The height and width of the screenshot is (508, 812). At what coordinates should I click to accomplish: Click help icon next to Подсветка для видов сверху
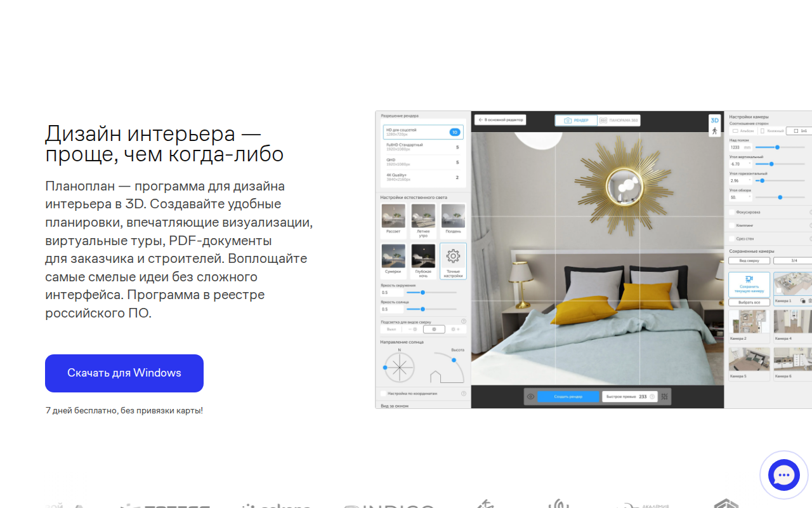click(x=464, y=321)
